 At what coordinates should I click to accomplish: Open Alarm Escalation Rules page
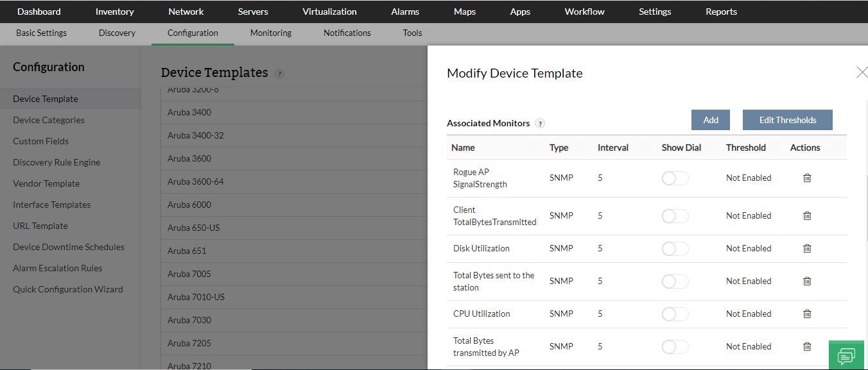tap(58, 268)
